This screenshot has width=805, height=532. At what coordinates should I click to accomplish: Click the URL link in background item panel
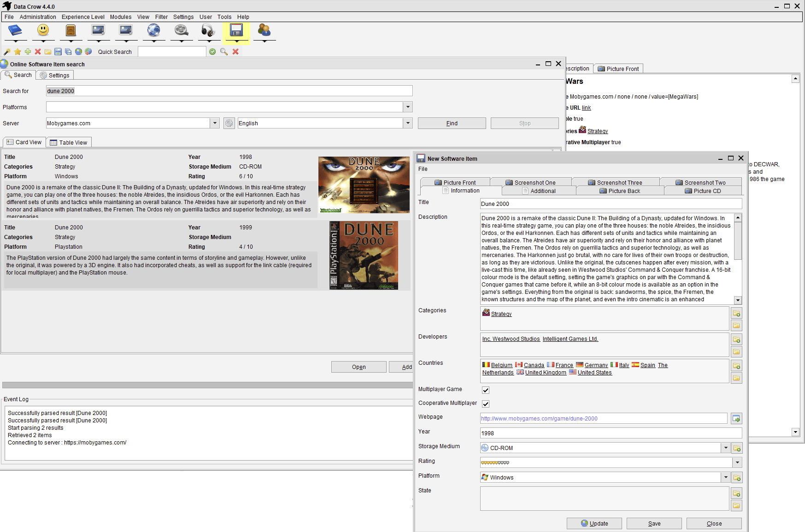(x=586, y=108)
